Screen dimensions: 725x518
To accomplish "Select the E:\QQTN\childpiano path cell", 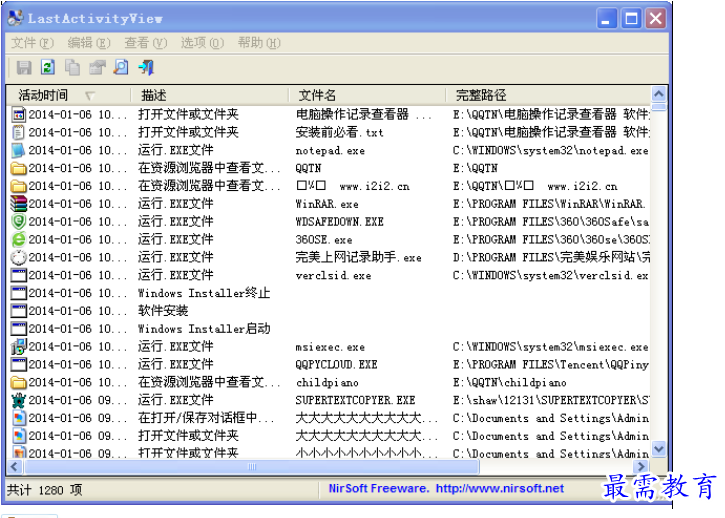I will (510, 382).
